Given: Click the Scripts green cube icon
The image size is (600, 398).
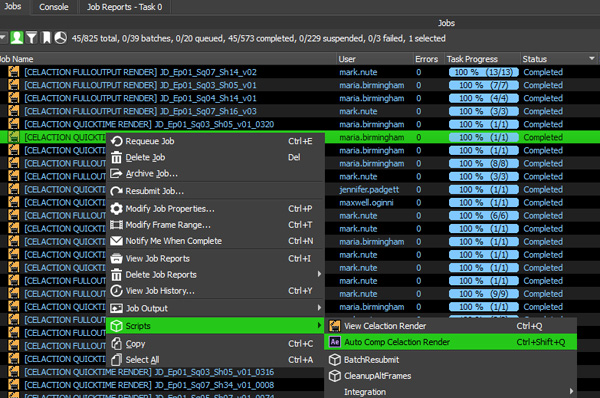Looking at the screenshot, I should point(116,326).
